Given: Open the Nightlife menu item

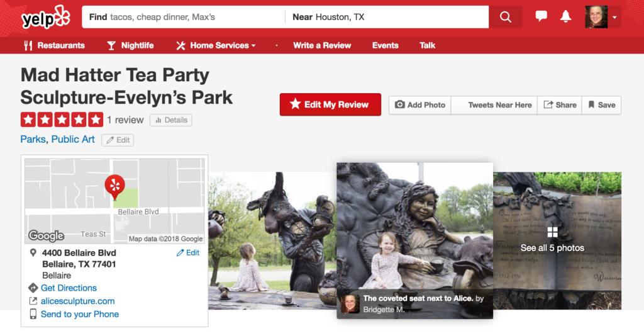Looking at the screenshot, I should [130, 45].
